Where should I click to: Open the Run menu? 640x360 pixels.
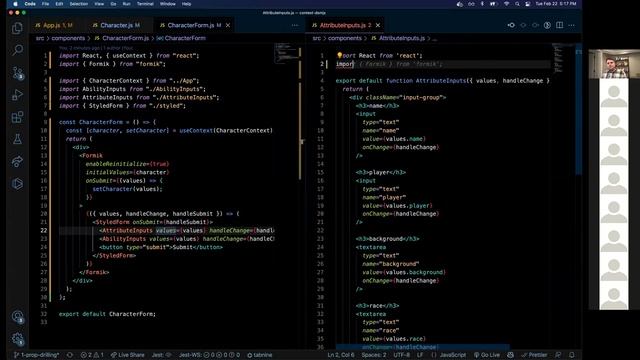pyautogui.click(x=127, y=4)
